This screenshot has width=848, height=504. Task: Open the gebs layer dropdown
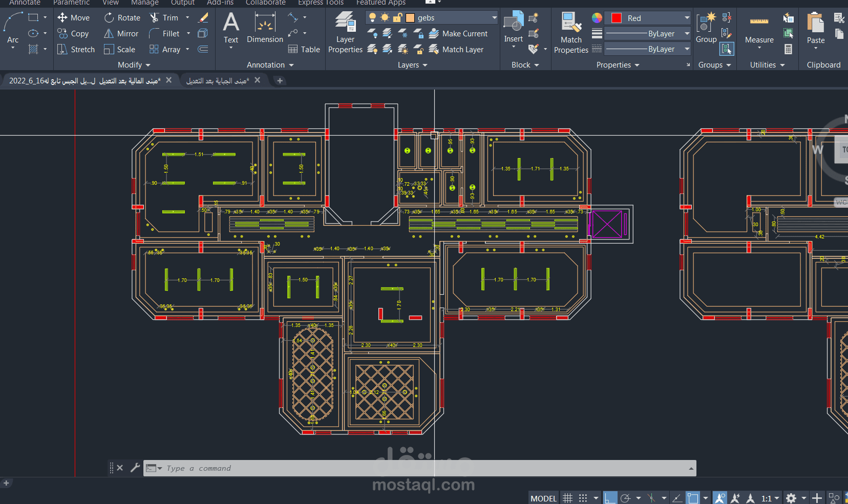click(493, 17)
